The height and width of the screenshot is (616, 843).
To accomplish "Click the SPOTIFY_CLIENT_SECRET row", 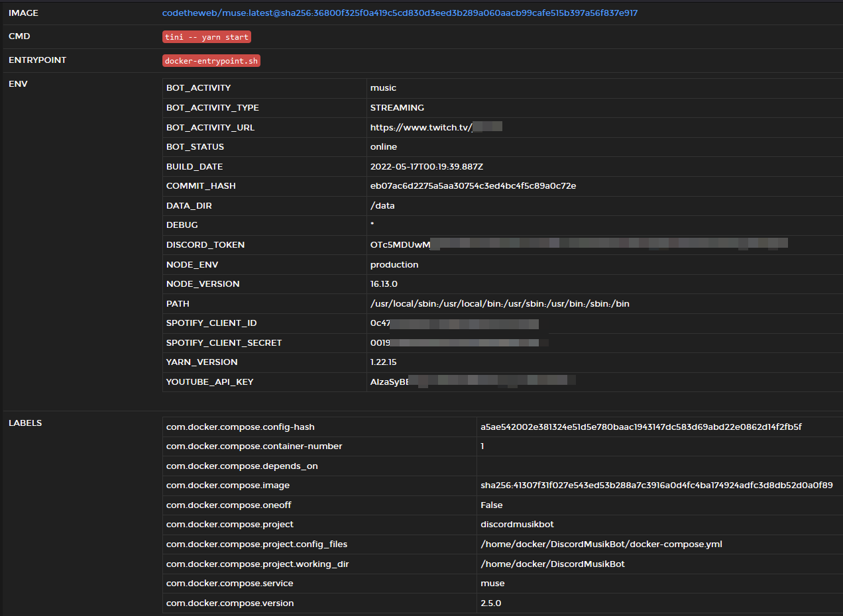I will [457, 342].
